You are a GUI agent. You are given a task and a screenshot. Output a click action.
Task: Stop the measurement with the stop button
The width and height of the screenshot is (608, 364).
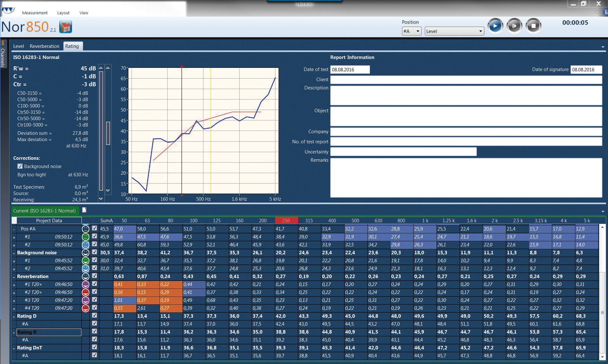coord(533,26)
